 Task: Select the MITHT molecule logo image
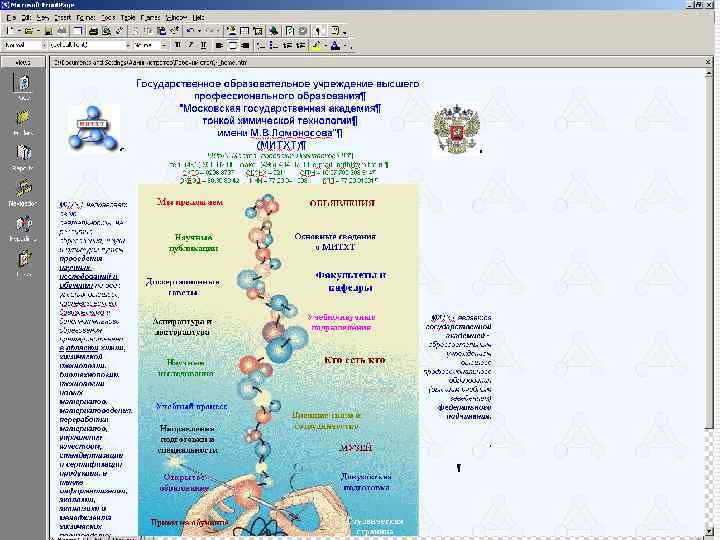click(x=94, y=128)
